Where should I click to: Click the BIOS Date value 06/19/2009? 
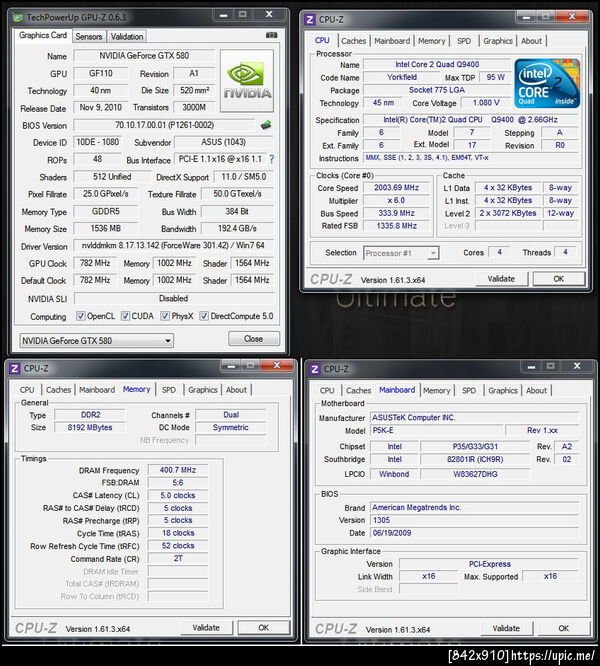[x=474, y=533]
